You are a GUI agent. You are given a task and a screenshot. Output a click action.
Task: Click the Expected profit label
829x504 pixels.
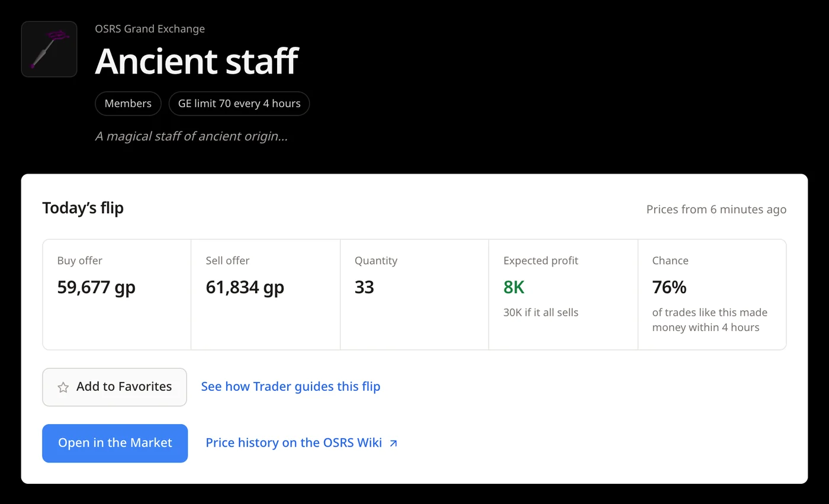[x=541, y=261]
